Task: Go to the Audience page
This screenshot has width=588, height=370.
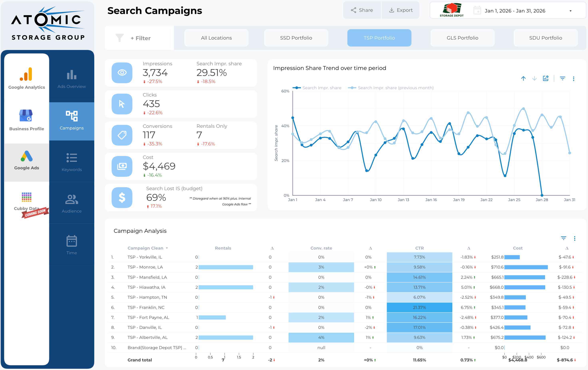Action: [72, 204]
